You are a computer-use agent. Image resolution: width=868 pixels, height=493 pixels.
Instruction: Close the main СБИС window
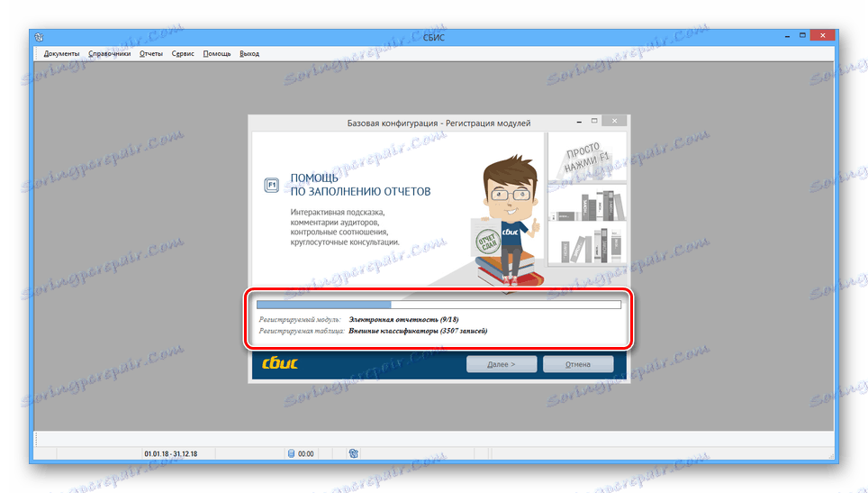(823, 35)
